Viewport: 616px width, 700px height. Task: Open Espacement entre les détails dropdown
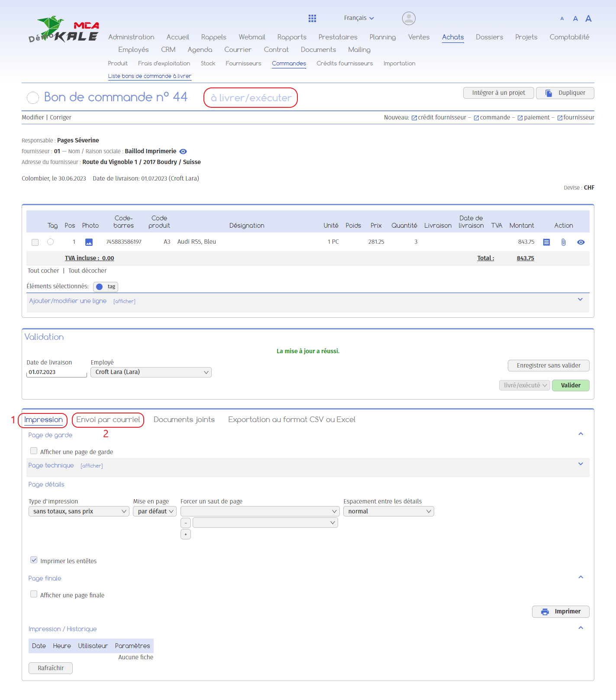coord(389,511)
